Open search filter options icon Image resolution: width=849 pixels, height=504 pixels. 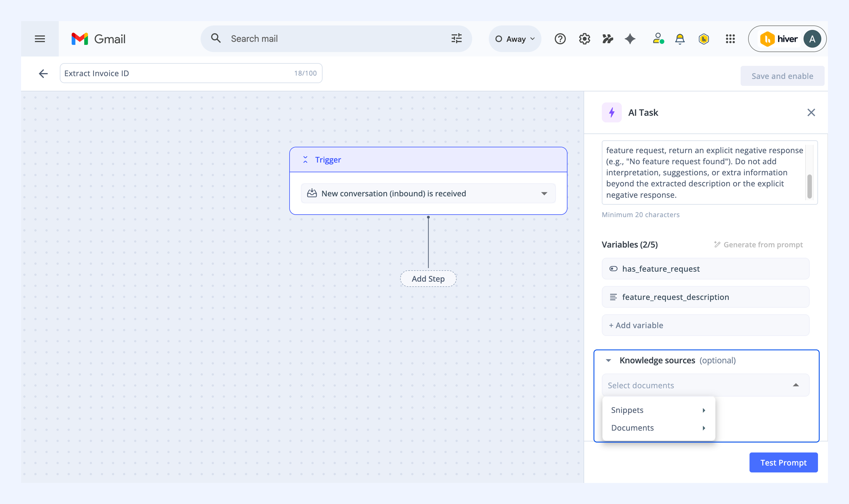(x=456, y=38)
